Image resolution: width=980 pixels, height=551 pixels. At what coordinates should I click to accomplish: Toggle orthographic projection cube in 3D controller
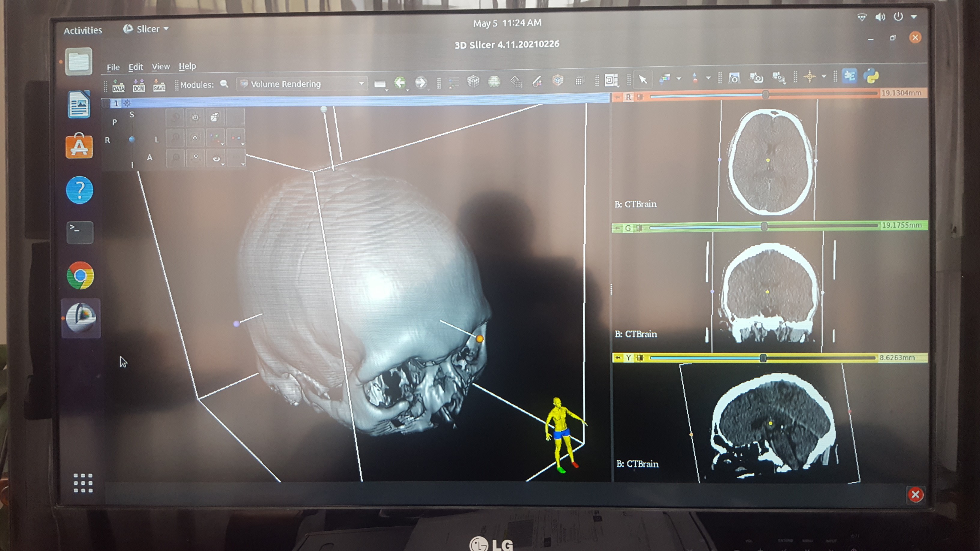(x=215, y=117)
